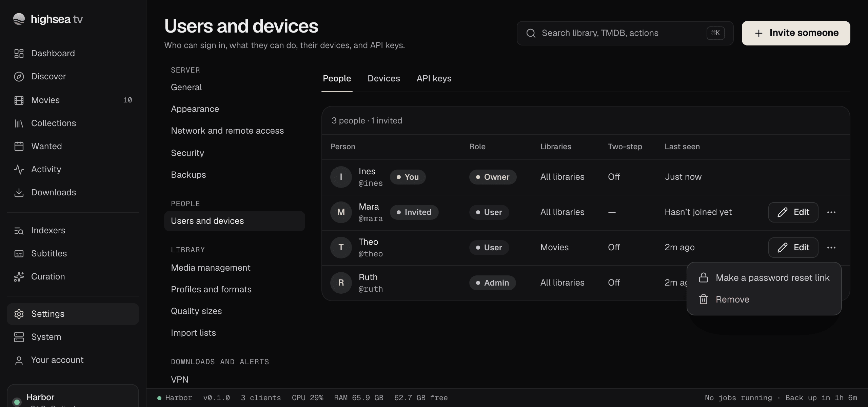Open Subtitles caption icon

(x=19, y=254)
